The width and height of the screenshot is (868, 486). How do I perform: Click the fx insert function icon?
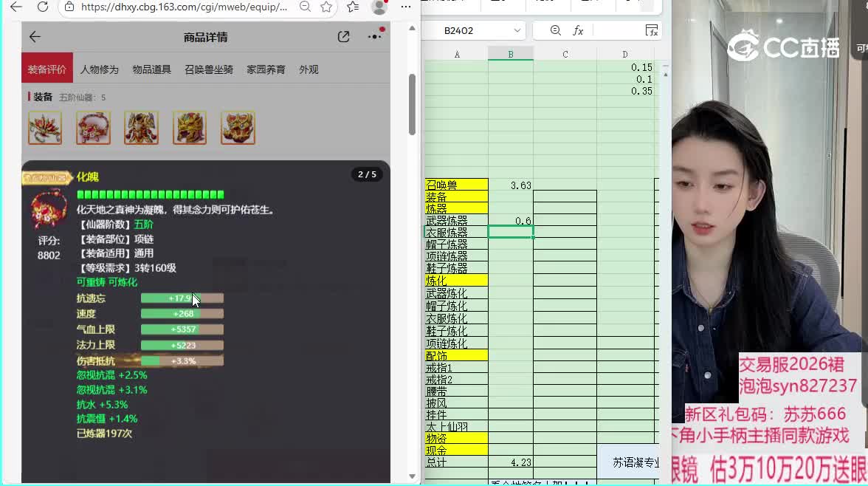(578, 30)
